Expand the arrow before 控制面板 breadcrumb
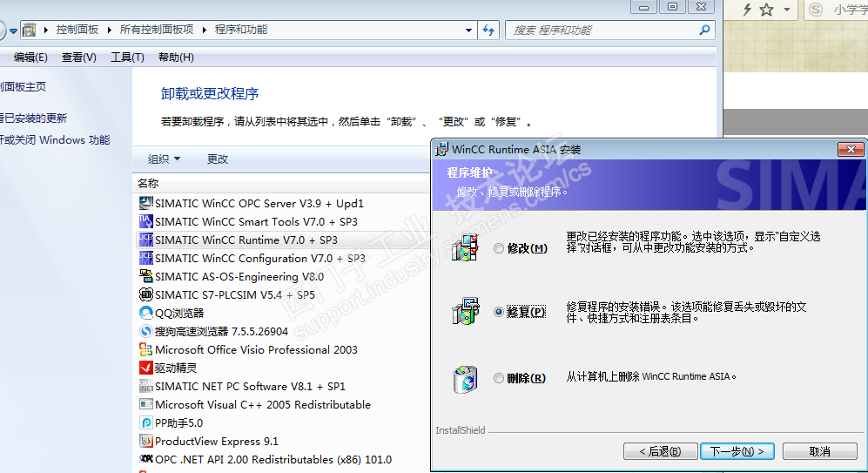This screenshot has height=473, width=868. 45,30
